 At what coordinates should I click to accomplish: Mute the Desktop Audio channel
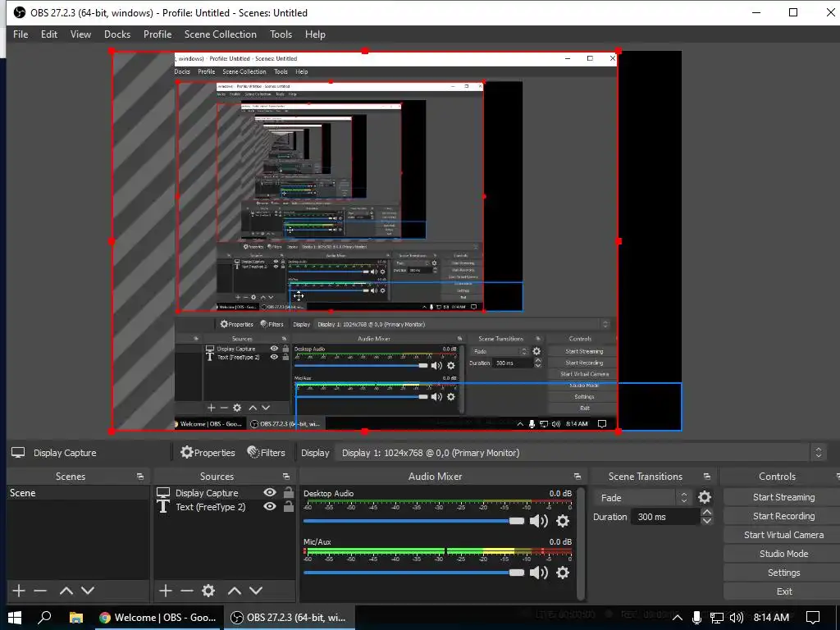538,521
